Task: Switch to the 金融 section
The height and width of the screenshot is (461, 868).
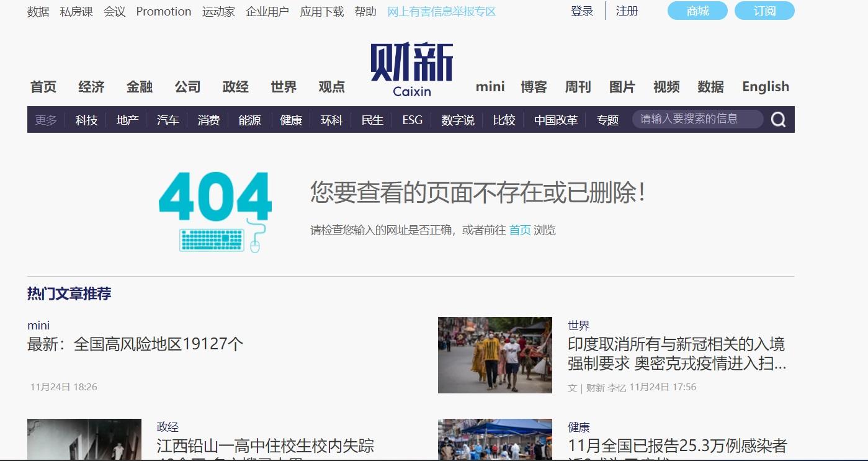Action: click(140, 87)
